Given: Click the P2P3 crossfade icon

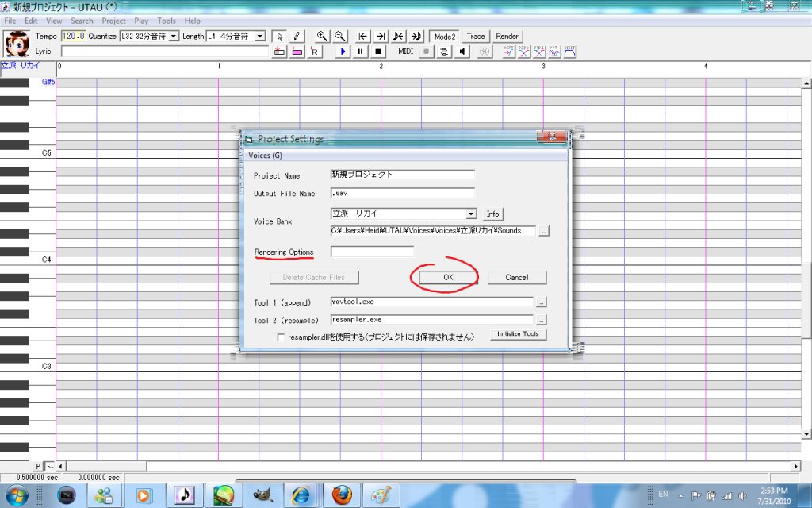Looking at the screenshot, I should tap(524, 52).
